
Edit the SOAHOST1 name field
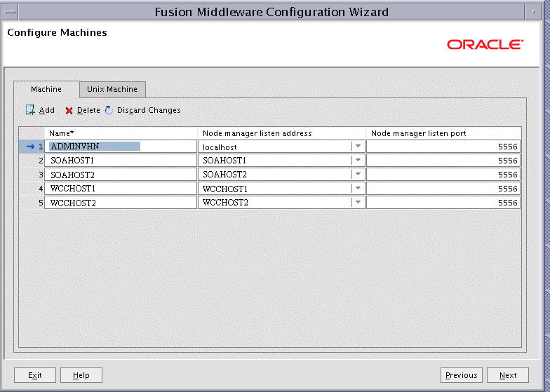tap(121, 160)
